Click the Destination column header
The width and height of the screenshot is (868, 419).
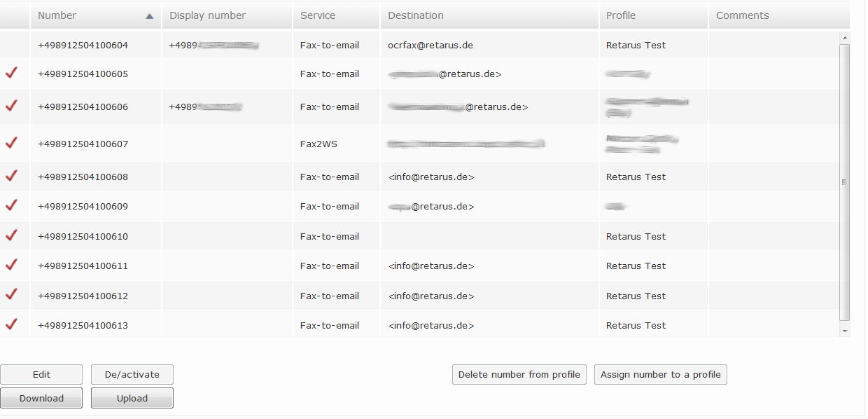415,15
